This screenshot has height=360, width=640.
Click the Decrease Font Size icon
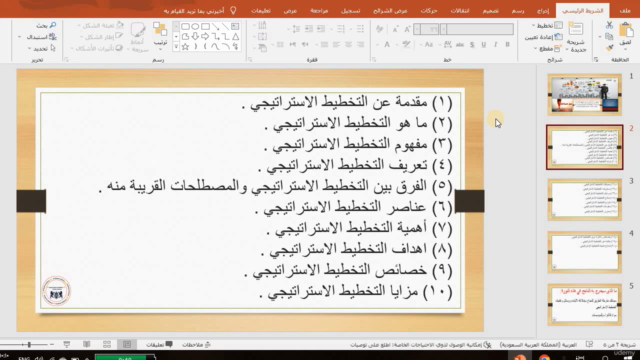click(395, 29)
